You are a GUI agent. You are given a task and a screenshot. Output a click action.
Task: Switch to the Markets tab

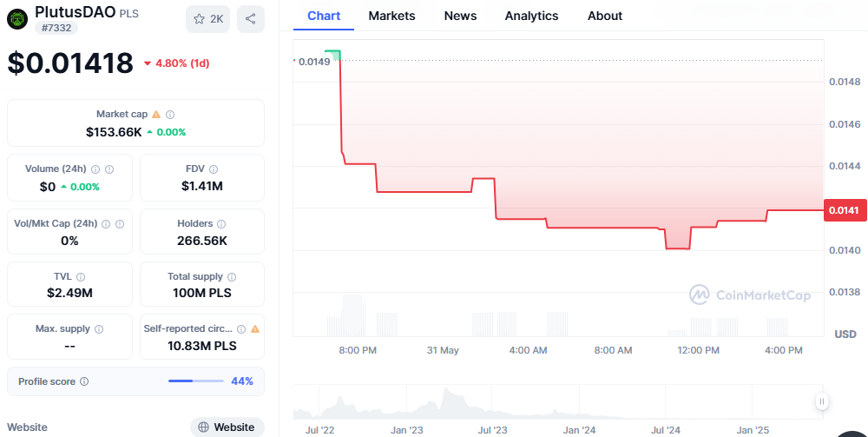391,16
